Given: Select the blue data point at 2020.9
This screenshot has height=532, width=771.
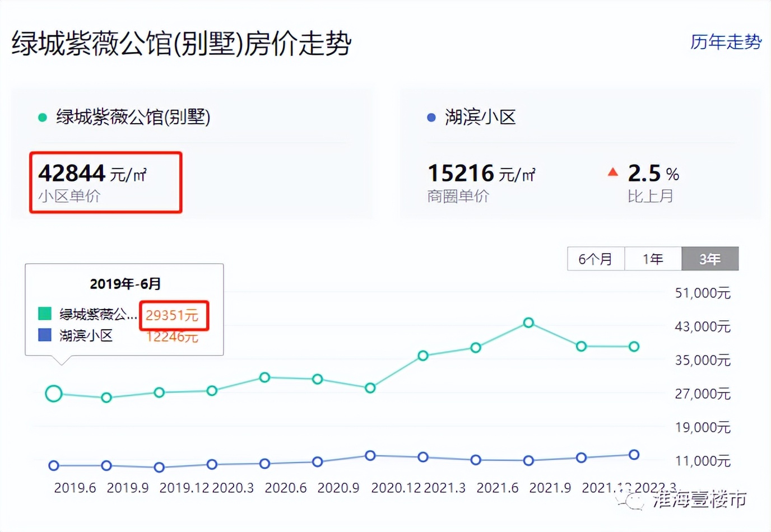Looking at the screenshot, I should (x=317, y=462).
